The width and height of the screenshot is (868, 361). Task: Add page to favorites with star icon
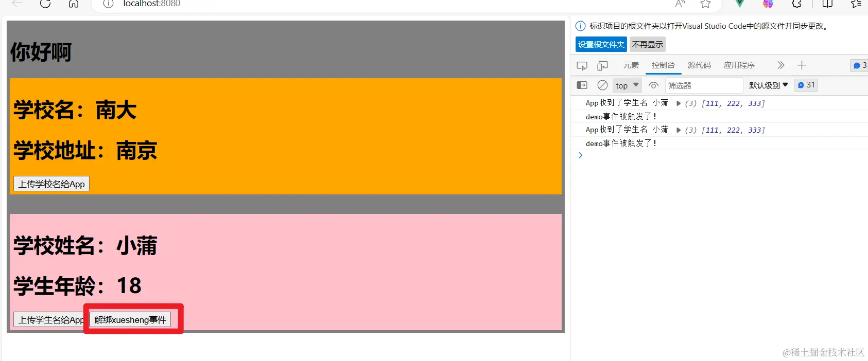click(x=705, y=4)
